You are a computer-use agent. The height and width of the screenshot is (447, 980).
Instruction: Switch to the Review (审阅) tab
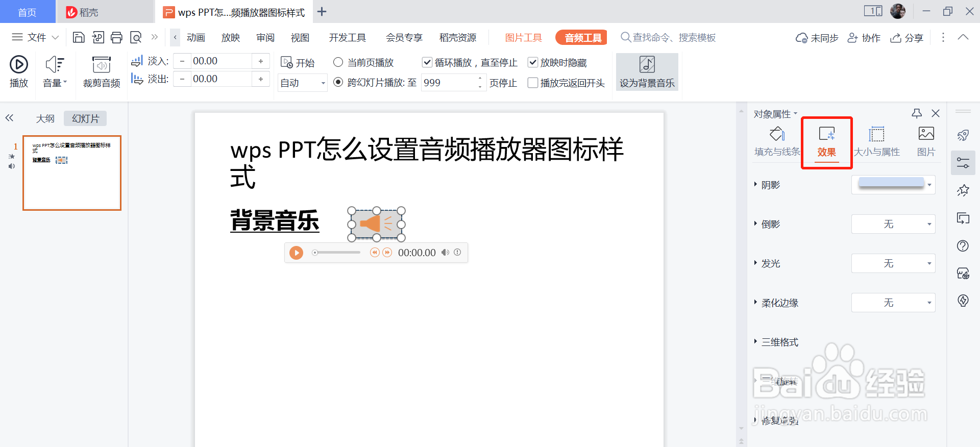(x=265, y=38)
